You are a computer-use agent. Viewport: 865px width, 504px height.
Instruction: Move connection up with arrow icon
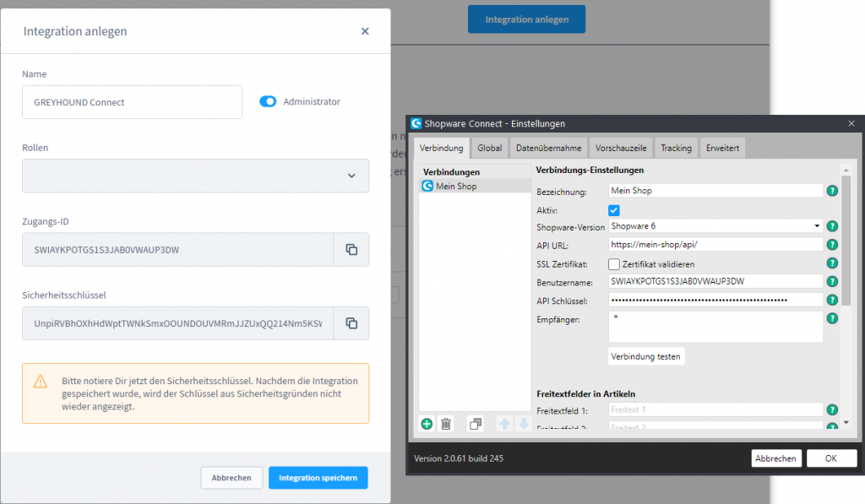point(504,424)
